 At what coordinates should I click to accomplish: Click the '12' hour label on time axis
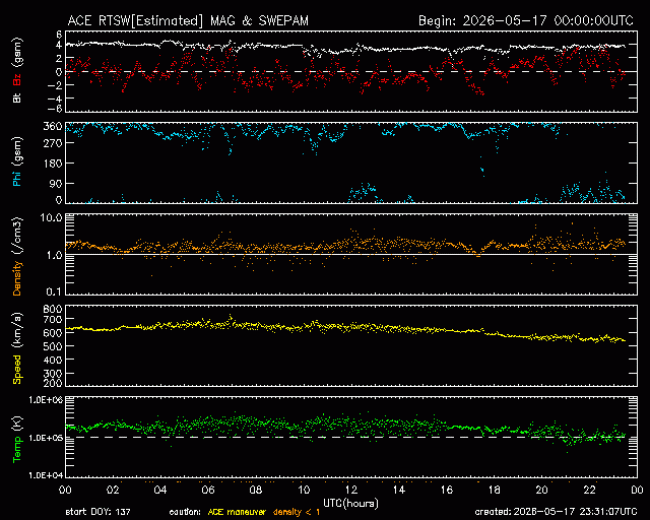point(351,490)
